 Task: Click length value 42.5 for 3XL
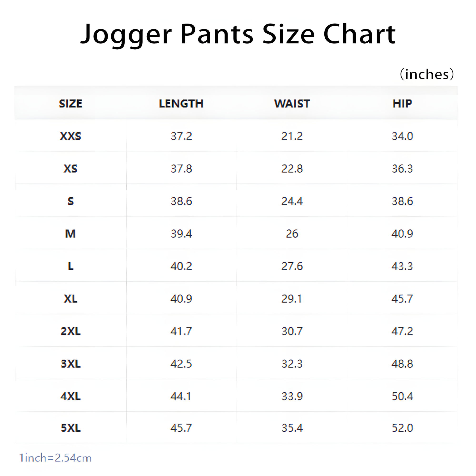coord(181,364)
